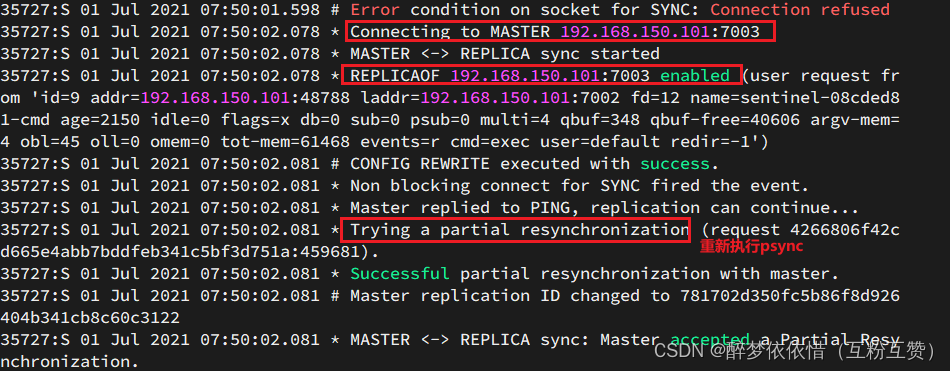Click the red 'Connection refused' text
950x371 pixels.
(x=800, y=10)
